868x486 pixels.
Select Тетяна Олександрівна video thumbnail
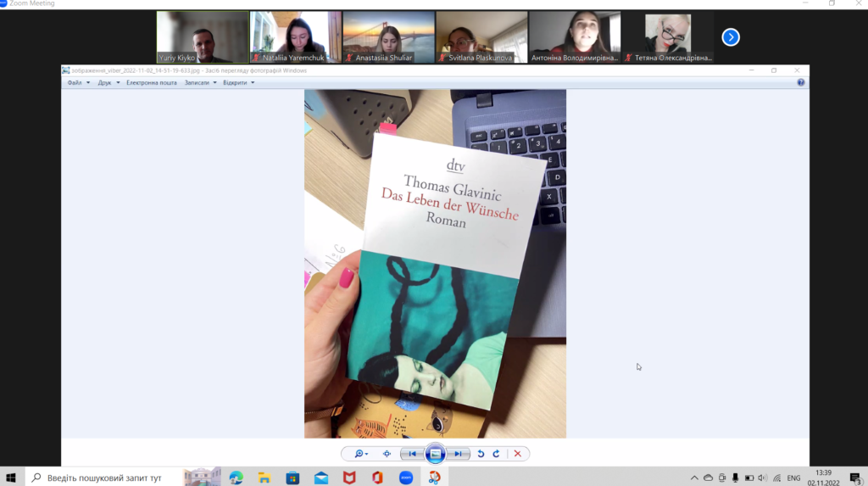tap(668, 37)
